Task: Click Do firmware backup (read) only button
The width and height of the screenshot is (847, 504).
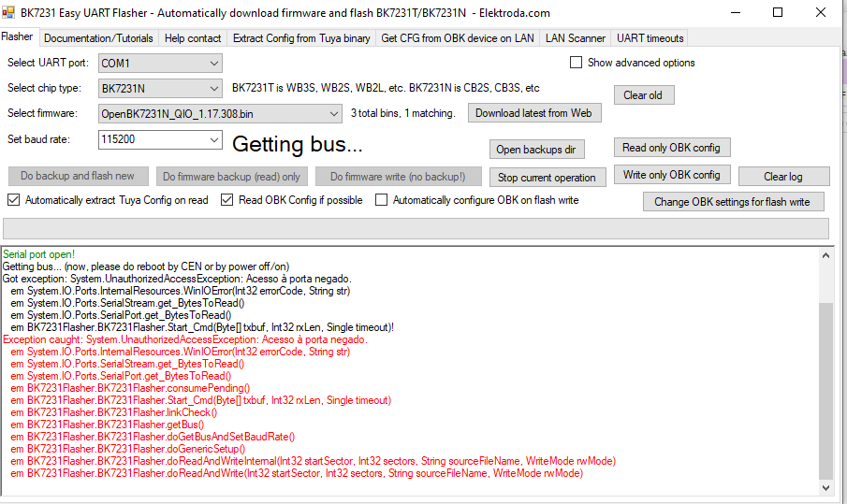Action: pos(232,177)
